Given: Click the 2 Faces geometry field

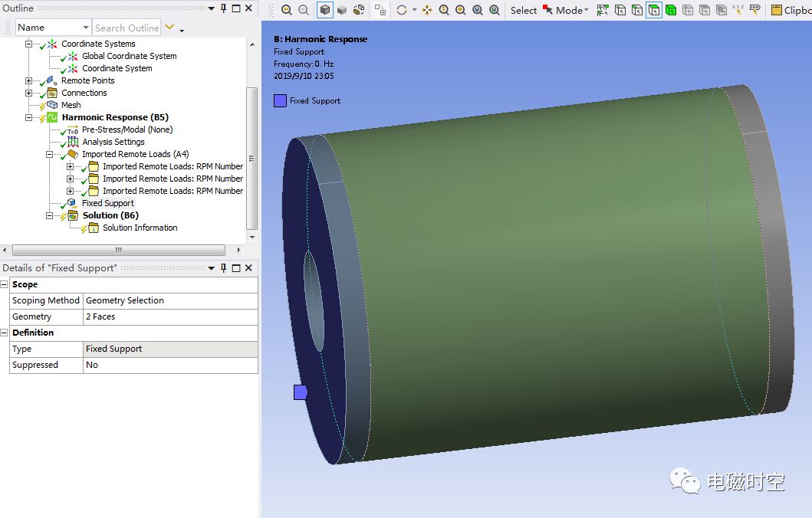Looking at the screenshot, I should pos(170,316).
